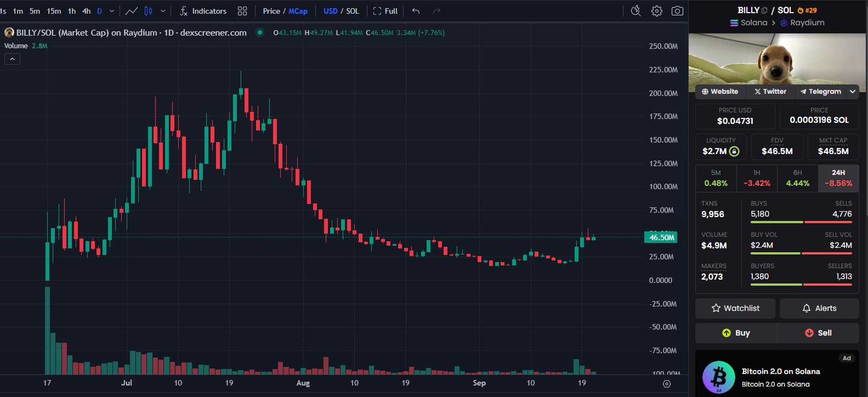This screenshot has height=397, width=868.
Task: Select the D daily timeframe
Action: (x=99, y=11)
